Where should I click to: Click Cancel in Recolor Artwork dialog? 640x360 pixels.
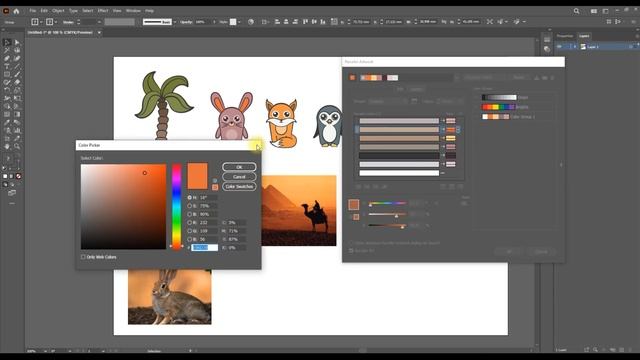pyautogui.click(x=541, y=251)
